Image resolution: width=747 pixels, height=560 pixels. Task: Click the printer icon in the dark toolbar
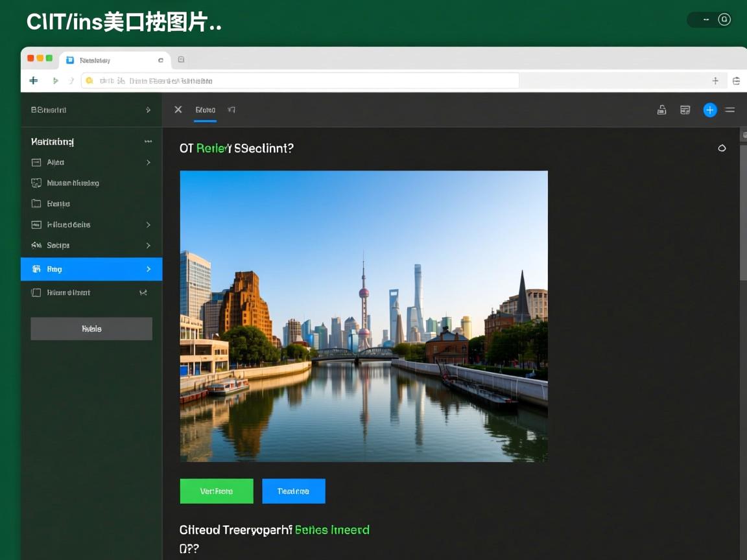(x=661, y=110)
